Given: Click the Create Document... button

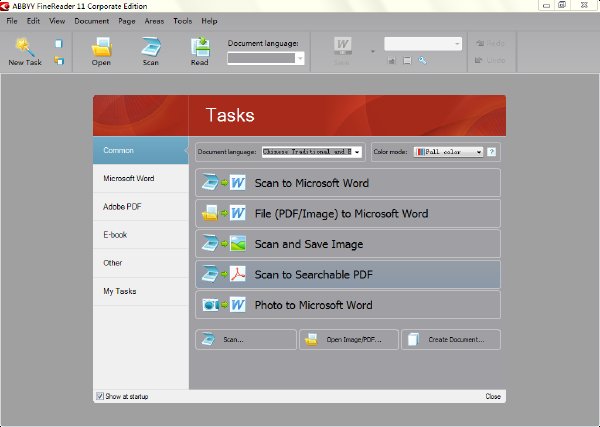Looking at the screenshot, I should coord(451,339).
